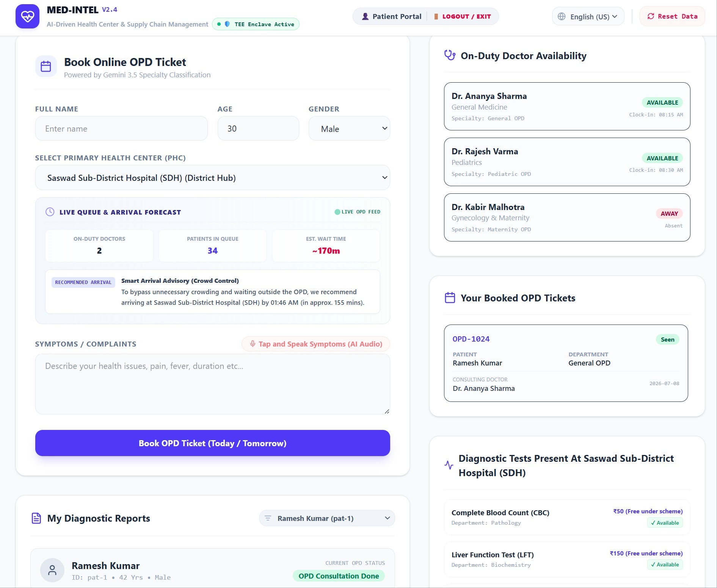Open the Patient Portal tab
This screenshot has width=717, height=588.
point(392,16)
